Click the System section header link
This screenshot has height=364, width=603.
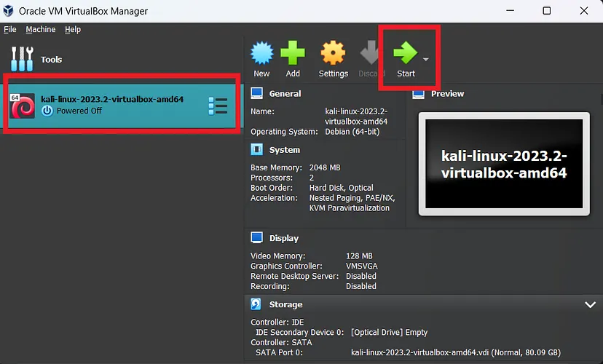(x=285, y=149)
